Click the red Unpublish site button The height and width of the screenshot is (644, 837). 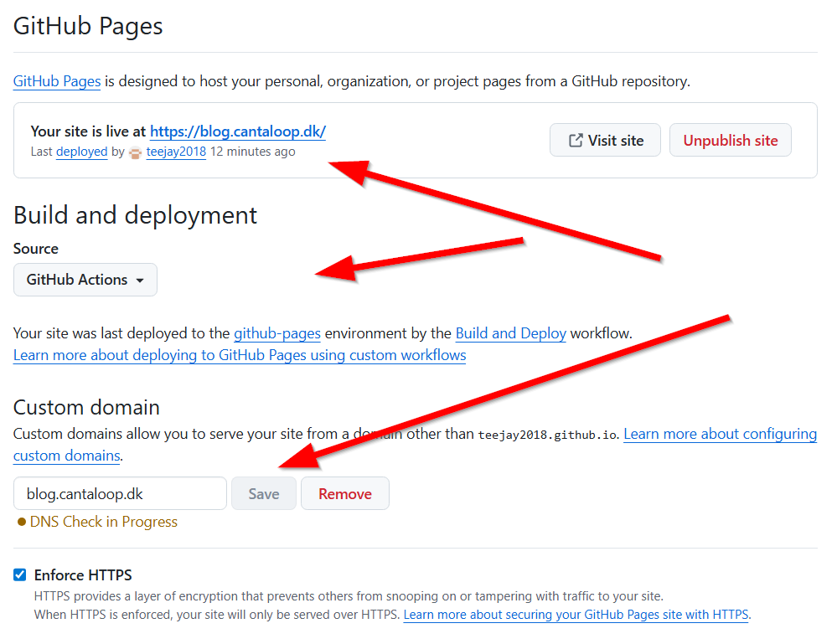click(x=730, y=141)
